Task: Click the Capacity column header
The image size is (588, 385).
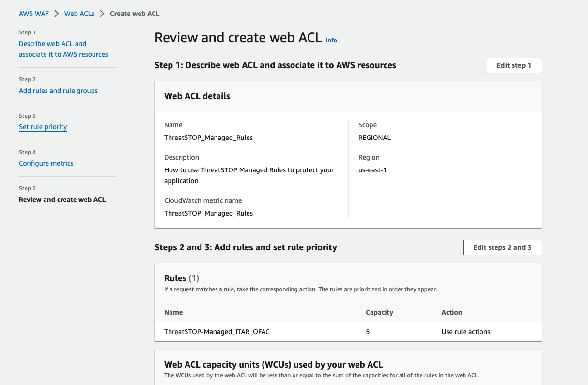Action: coord(379,312)
